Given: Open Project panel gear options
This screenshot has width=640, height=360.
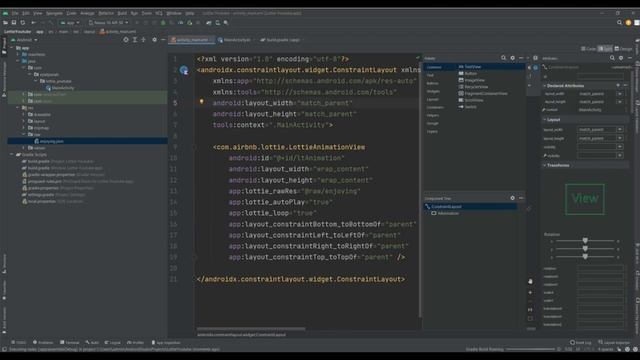Looking at the screenshot, I should (154, 40).
